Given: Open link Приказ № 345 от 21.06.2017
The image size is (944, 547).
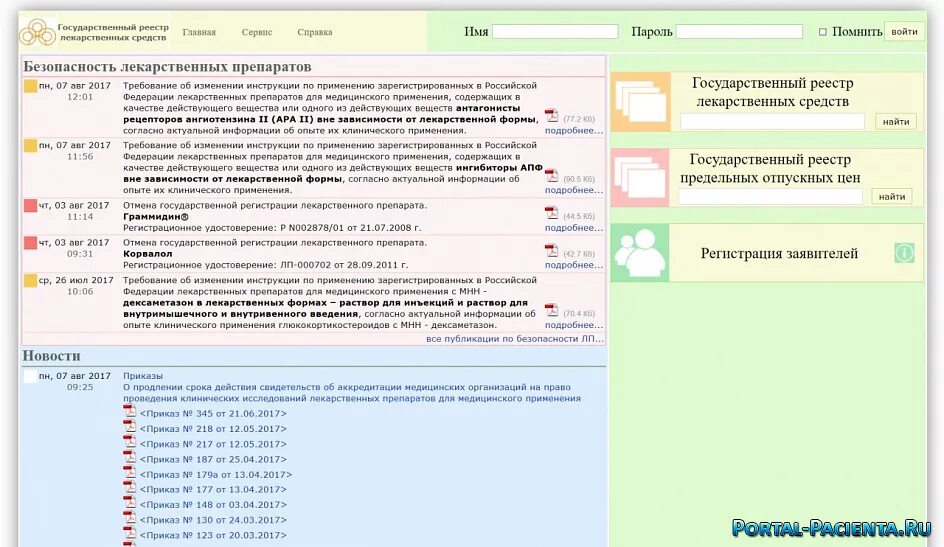Looking at the screenshot, I should [x=213, y=414].
